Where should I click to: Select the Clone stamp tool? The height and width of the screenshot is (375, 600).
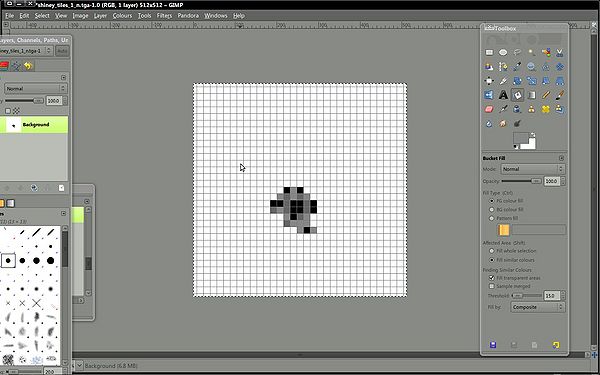tap(532, 109)
